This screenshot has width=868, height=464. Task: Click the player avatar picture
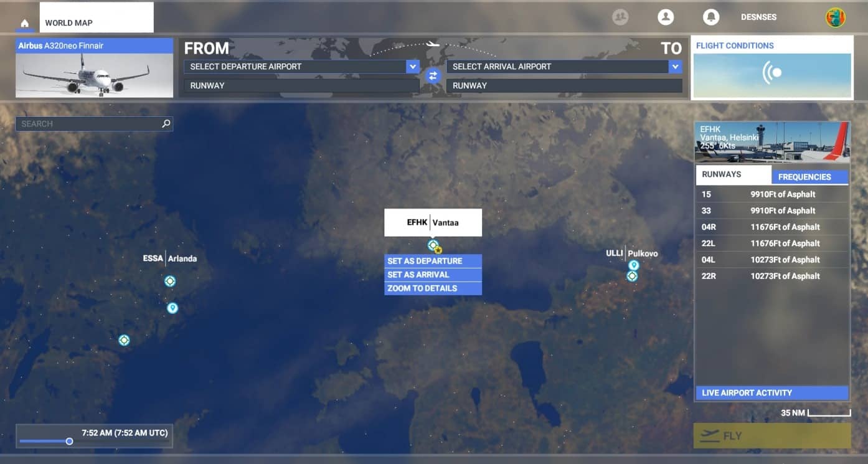(x=835, y=17)
